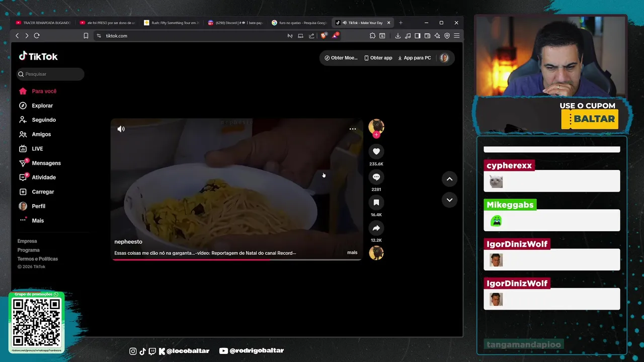The width and height of the screenshot is (644, 362).
Task: Click the TikTok logo
Action: coord(38,56)
